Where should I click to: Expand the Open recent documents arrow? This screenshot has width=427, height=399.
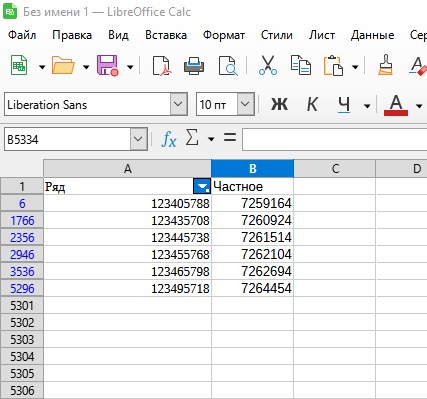[x=86, y=67]
